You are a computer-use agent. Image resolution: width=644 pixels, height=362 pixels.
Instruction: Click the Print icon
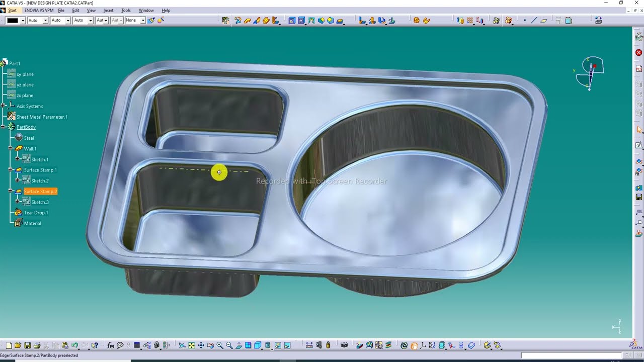37,345
